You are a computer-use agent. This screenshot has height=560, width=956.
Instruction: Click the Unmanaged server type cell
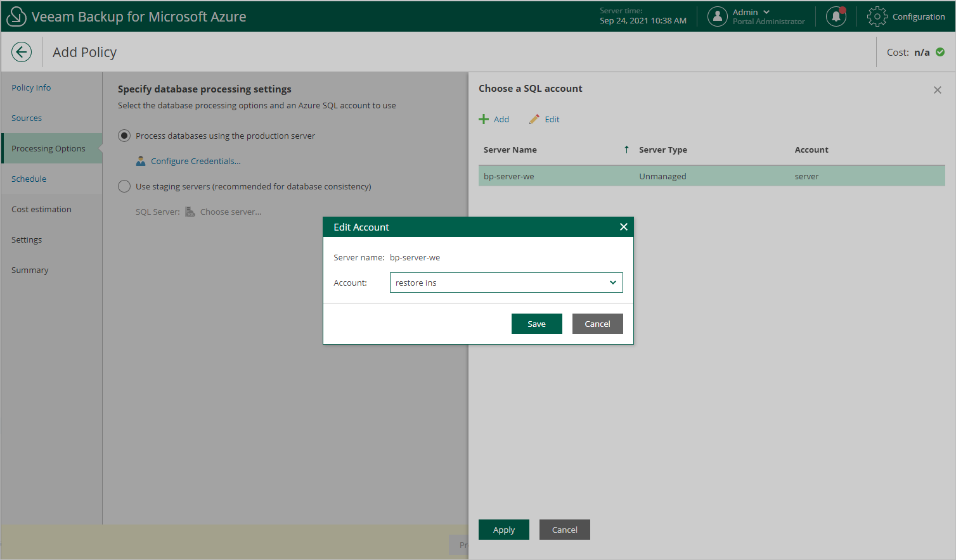click(662, 176)
